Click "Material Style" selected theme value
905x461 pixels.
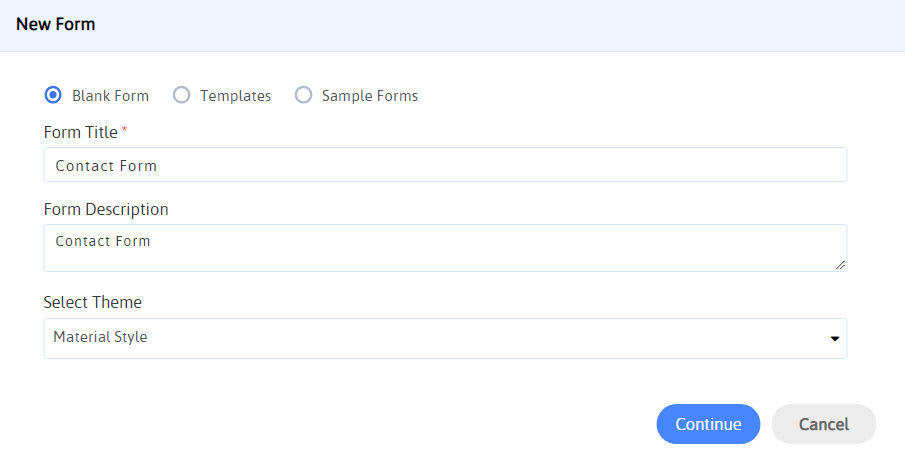tap(100, 337)
